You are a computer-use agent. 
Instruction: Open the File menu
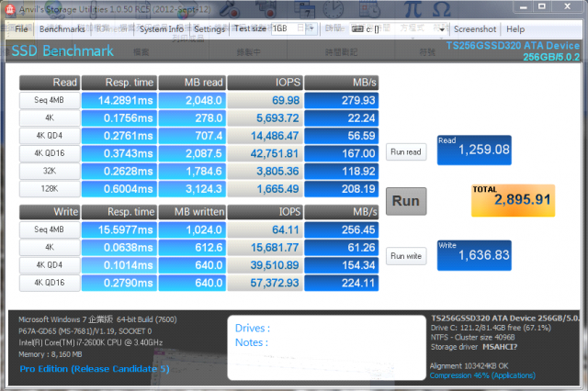(21, 29)
